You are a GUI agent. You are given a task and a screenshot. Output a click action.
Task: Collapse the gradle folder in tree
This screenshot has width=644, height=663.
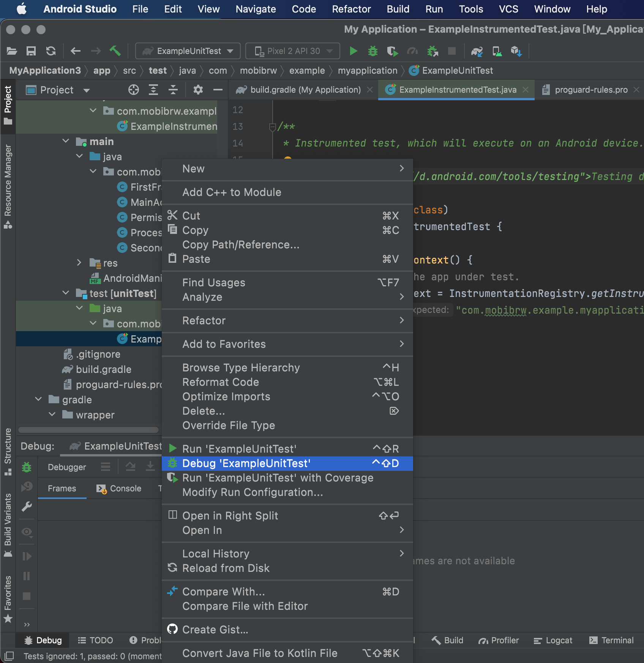[x=38, y=399]
